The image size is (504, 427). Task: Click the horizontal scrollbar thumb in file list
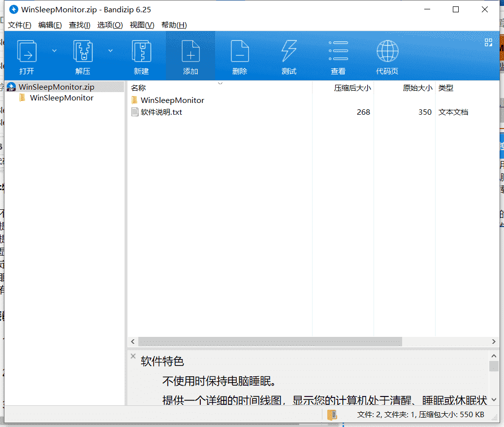pyautogui.click(x=270, y=341)
